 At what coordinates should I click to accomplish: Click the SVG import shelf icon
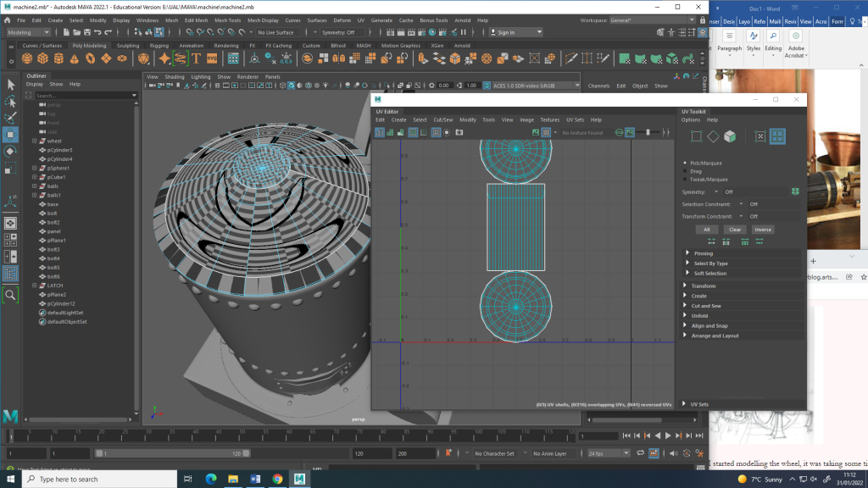(x=212, y=58)
